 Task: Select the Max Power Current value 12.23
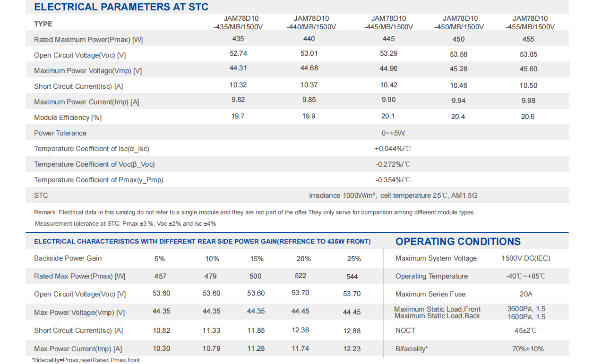352,349
